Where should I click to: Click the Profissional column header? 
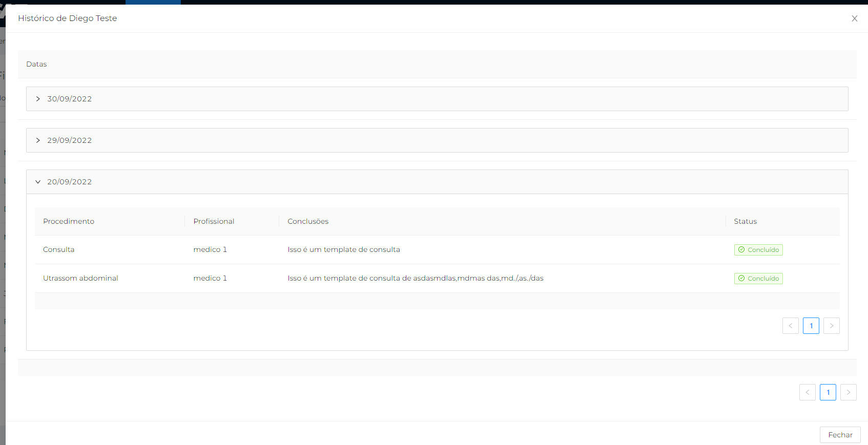[x=214, y=221]
